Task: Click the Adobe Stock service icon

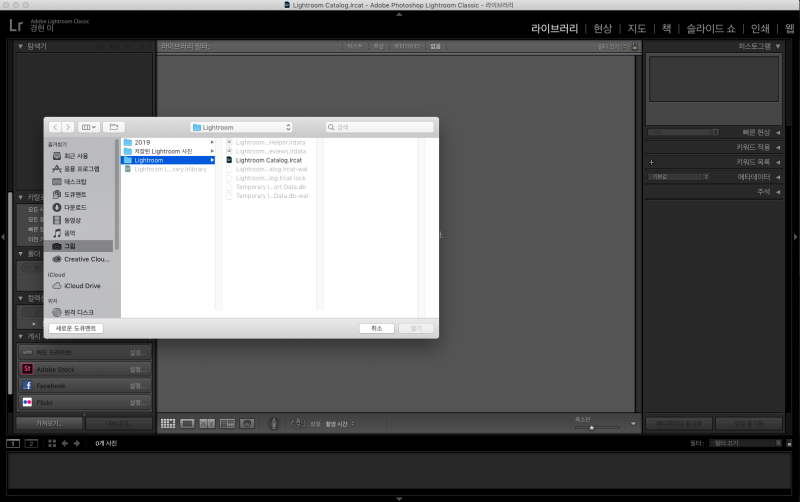Action: (28, 369)
